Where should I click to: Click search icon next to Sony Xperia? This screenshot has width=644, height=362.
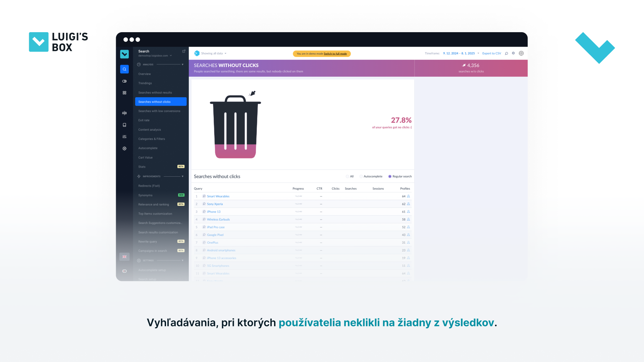(x=204, y=204)
